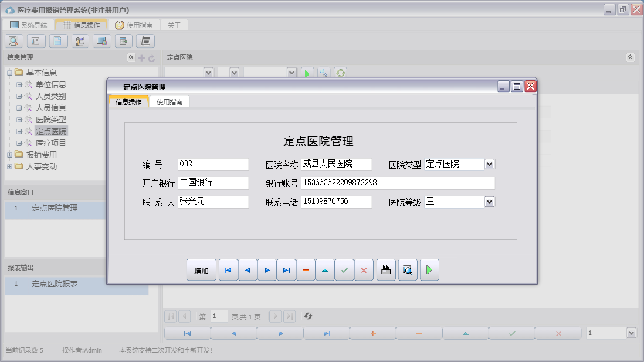Open the 医院类型 dropdown
The height and width of the screenshot is (362, 644).
click(489, 164)
